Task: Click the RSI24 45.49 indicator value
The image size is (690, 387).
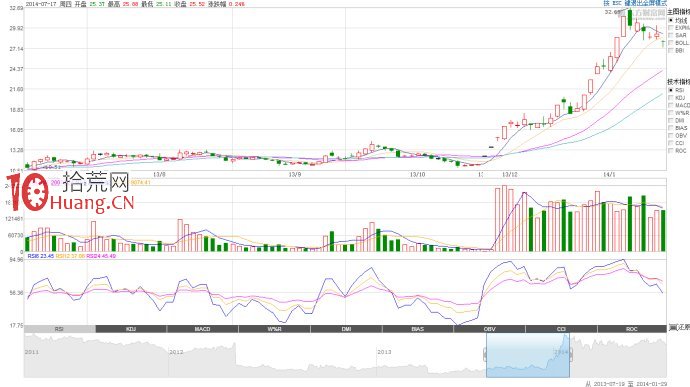Action: pos(101,256)
